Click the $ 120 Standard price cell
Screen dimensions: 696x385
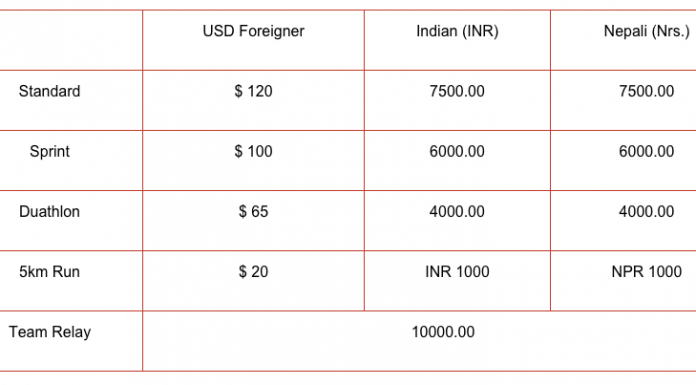[253, 91]
